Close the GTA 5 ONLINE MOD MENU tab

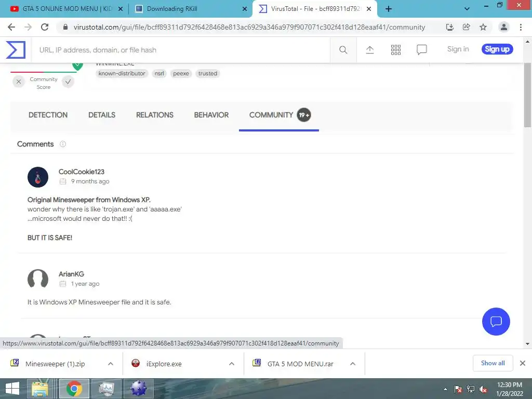click(120, 9)
